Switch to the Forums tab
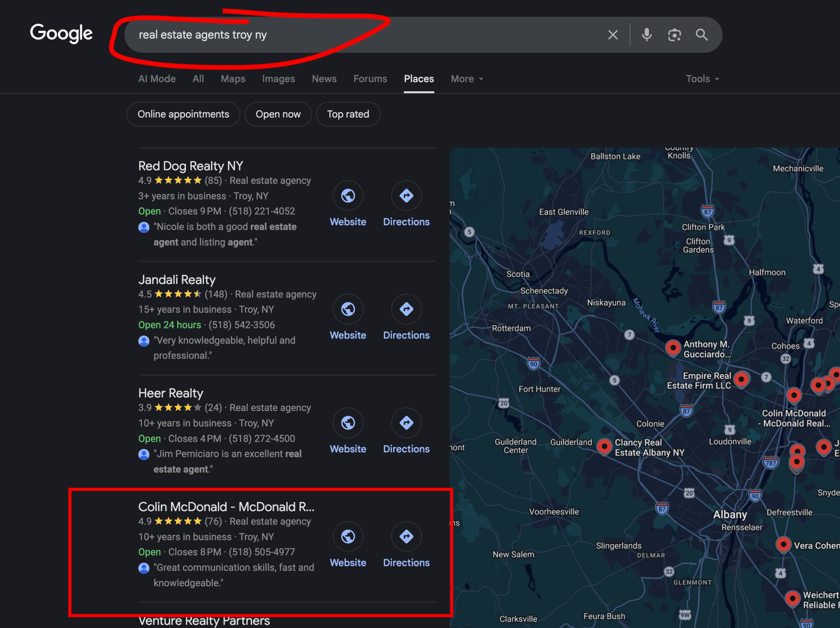 tap(370, 79)
